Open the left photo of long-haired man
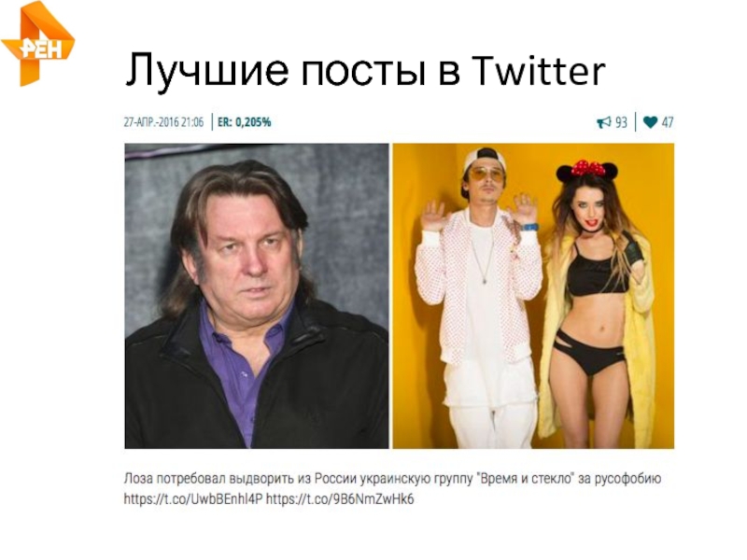Screen dimensions: 747x560 tap(257, 296)
